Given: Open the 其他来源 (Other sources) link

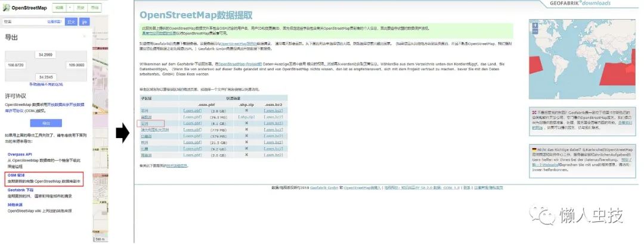Looking at the screenshot, I should (15, 205).
